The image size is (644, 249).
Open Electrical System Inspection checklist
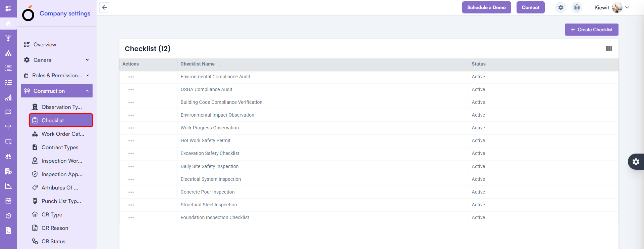tap(211, 179)
